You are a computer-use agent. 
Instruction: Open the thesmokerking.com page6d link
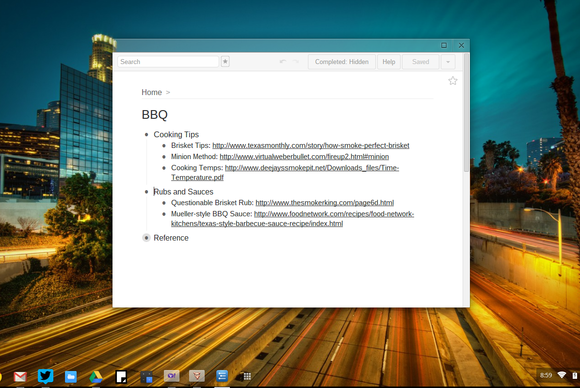(x=324, y=203)
